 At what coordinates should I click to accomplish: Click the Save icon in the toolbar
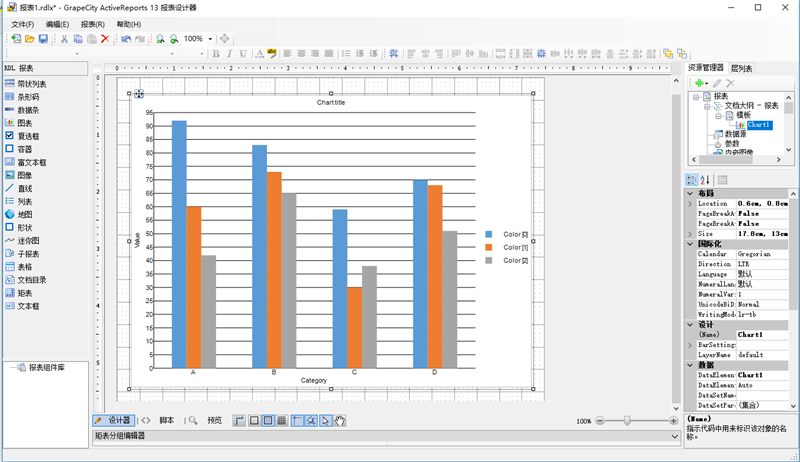(x=44, y=39)
